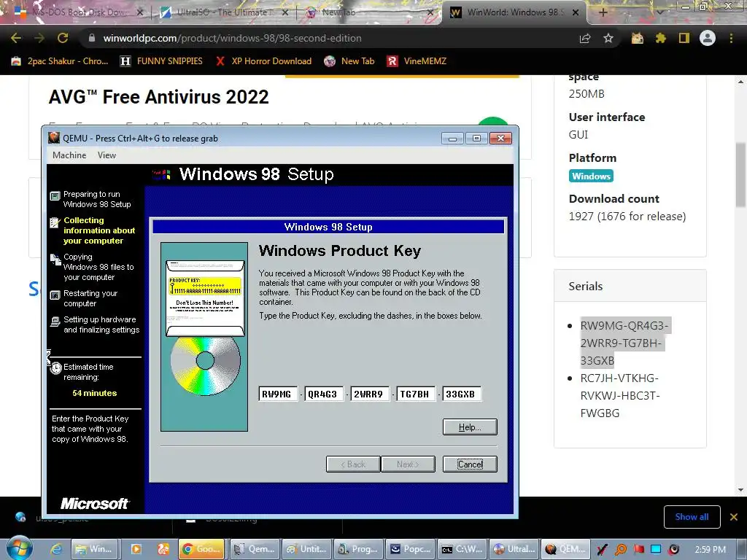Click the RC7JH-VTKHG serial text
The width and height of the screenshot is (747, 560).
[620, 395]
